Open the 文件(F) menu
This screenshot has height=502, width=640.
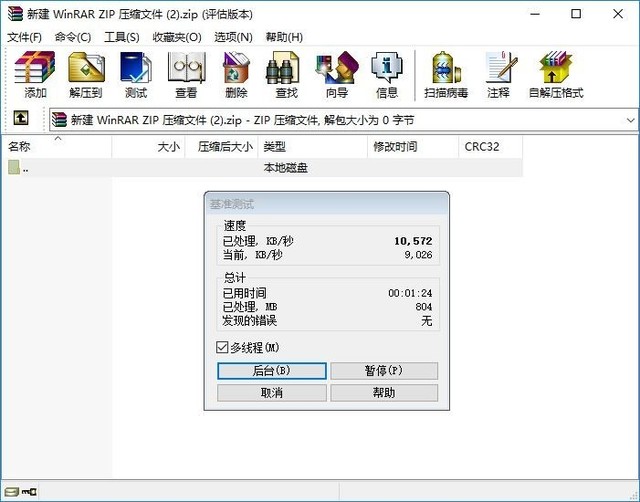tap(24, 37)
